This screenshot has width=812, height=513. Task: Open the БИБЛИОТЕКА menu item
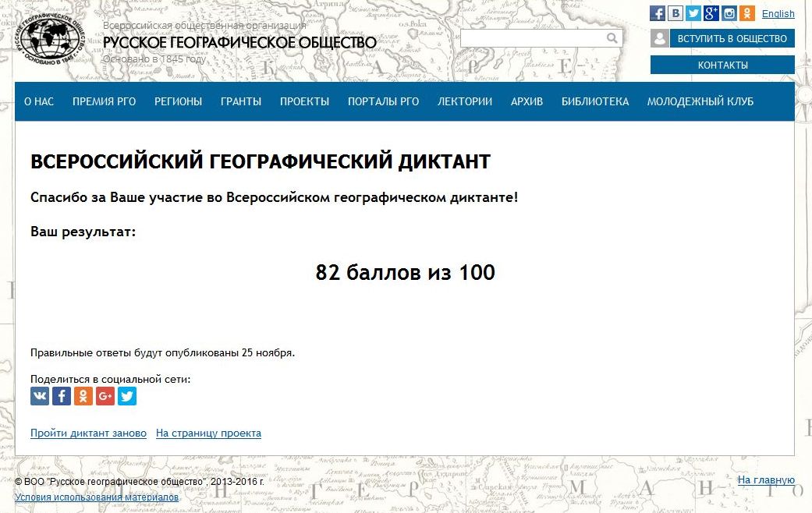pos(595,101)
